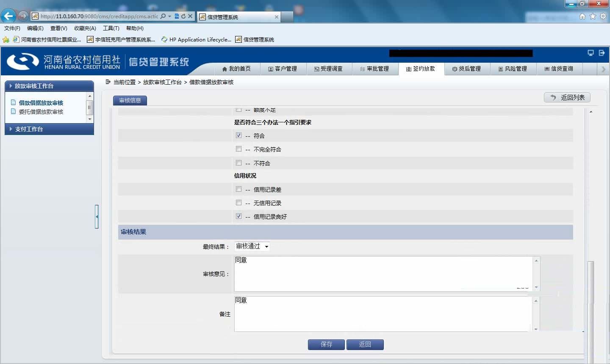
Task: Open the 宇信班克用户管理系统 favorites link
Action: [121, 39]
